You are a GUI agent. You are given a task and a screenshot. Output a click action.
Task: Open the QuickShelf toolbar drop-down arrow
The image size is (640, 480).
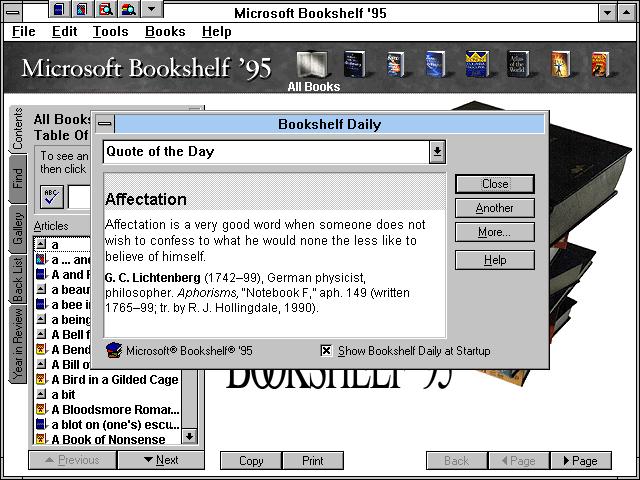coord(151,9)
